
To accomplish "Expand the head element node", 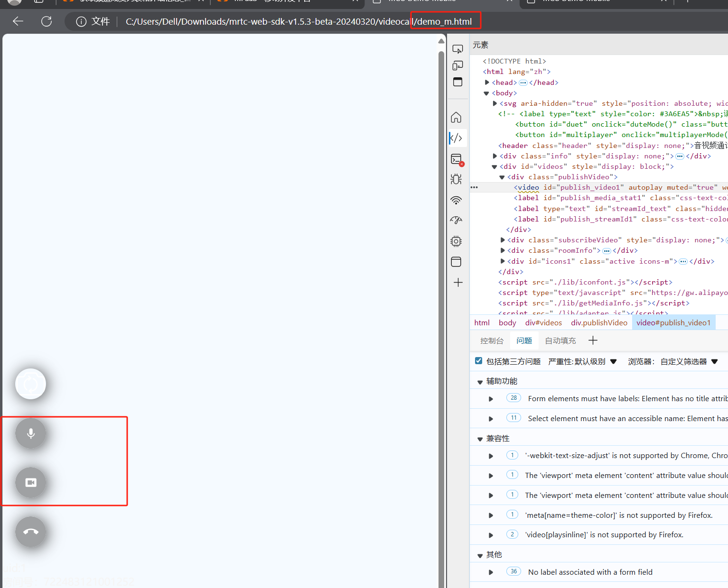I will [487, 83].
